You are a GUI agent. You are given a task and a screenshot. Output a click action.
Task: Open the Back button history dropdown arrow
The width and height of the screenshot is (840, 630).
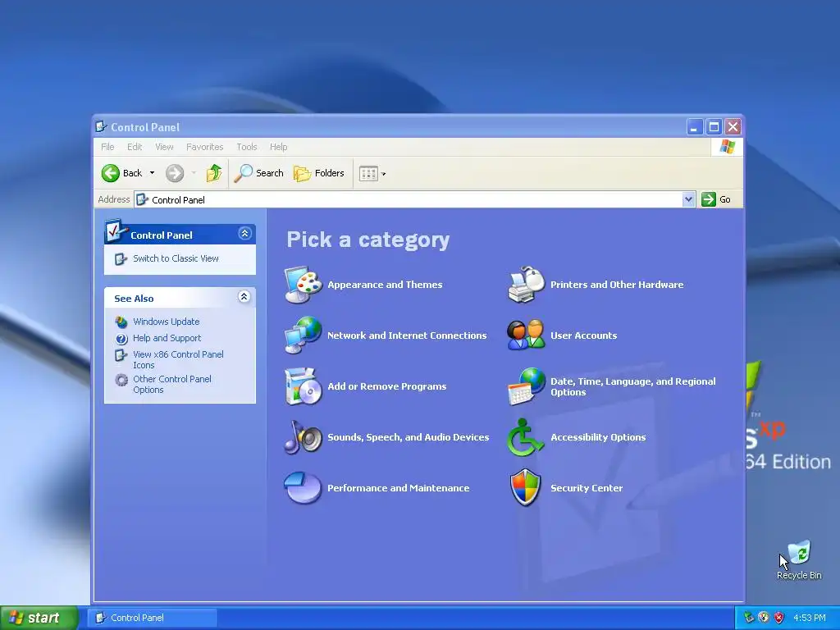point(152,173)
